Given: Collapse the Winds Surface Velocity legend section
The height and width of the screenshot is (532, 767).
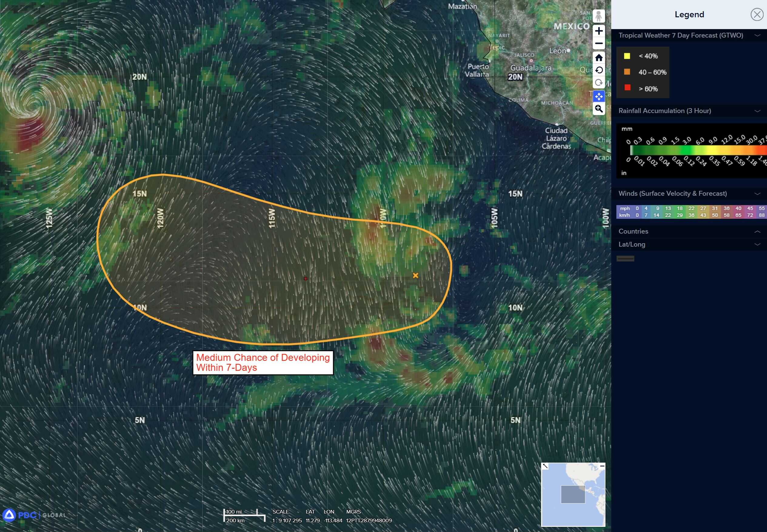Looking at the screenshot, I should pos(757,194).
